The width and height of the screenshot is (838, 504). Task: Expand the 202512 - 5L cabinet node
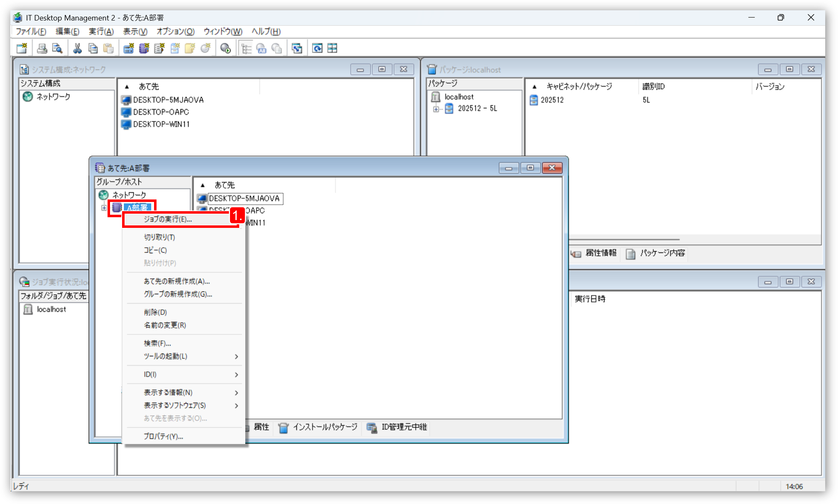pyautogui.click(x=436, y=109)
